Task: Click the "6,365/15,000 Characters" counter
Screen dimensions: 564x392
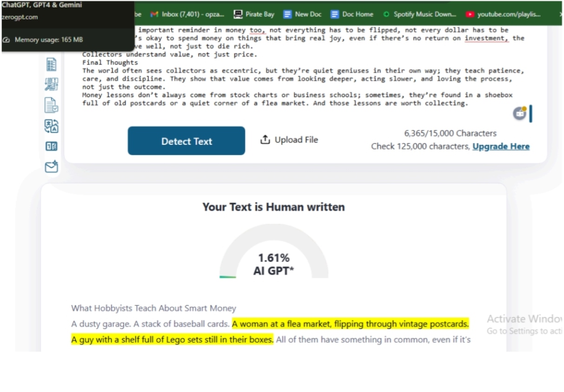Action: tap(450, 133)
